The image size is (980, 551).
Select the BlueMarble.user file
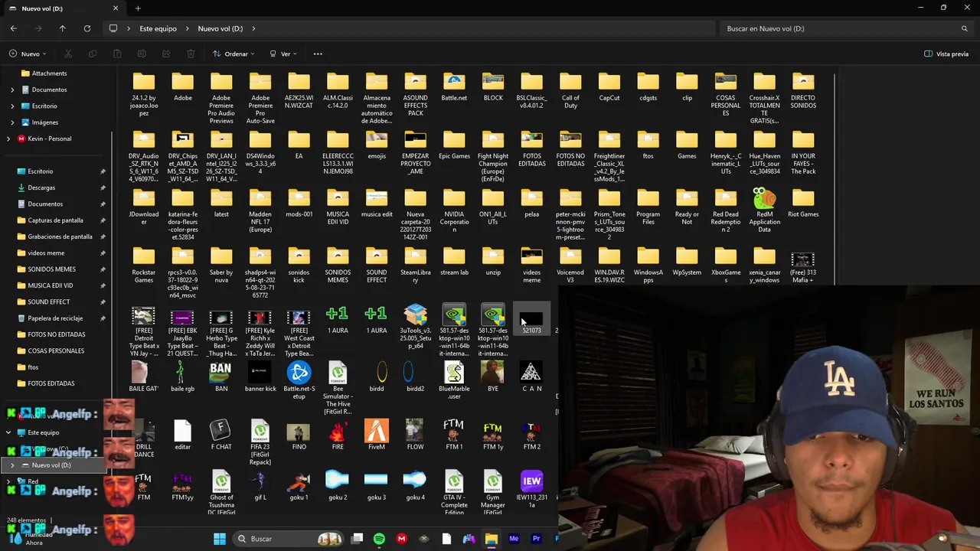tap(454, 380)
